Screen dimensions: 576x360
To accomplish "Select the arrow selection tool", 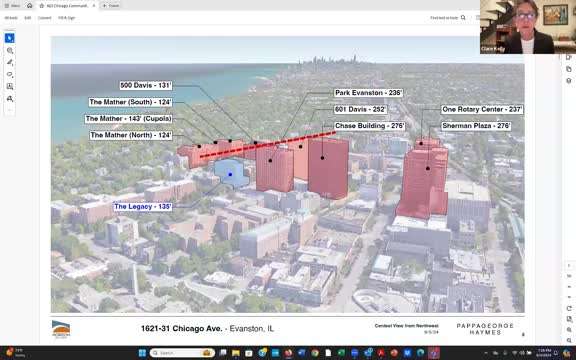I will 10,38.
